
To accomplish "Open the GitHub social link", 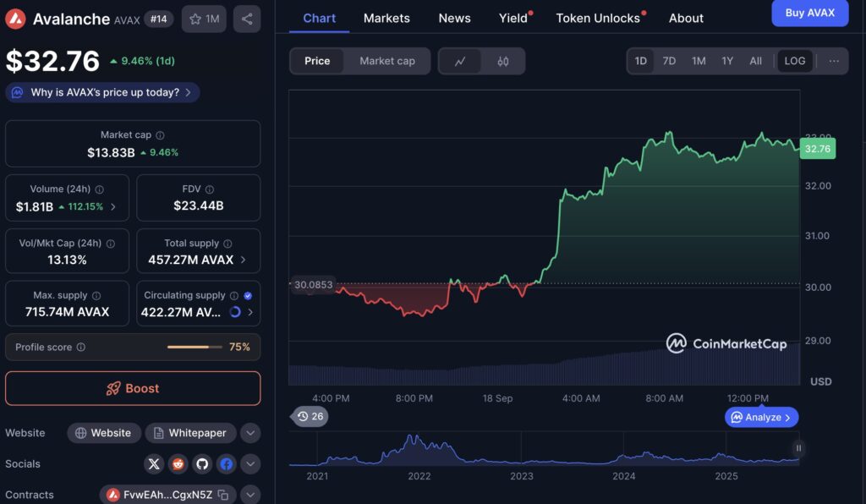I will pyautogui.click(x=202, y=463).
